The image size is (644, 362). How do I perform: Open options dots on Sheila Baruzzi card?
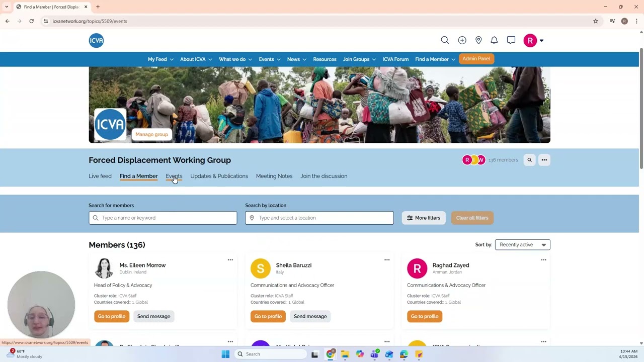pyautogui.click(x=387, y=260)
